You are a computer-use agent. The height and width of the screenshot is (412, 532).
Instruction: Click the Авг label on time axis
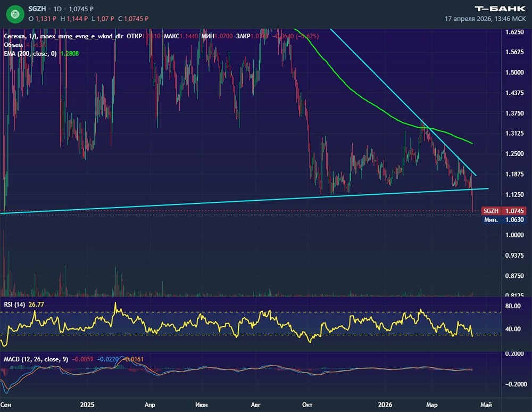255,405
